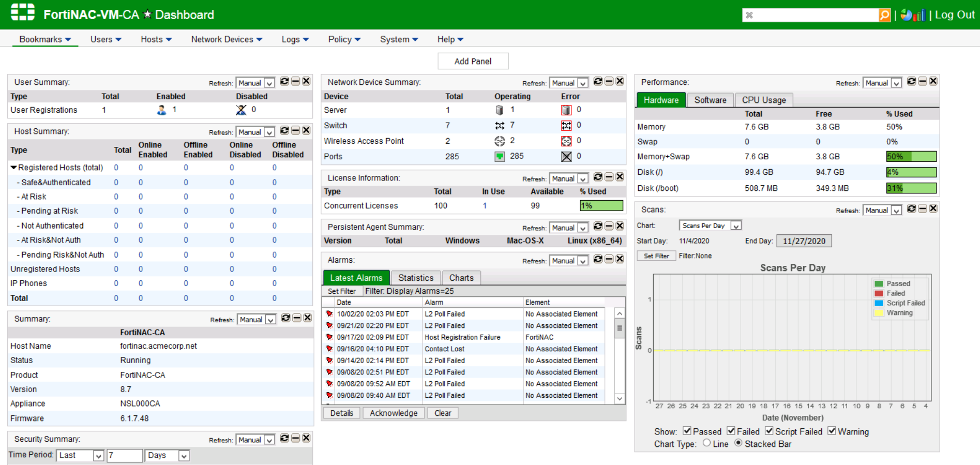Open the Network Devices menu
Image resolution: width=980 pixels, height=465 pixels.
[227, 39]
